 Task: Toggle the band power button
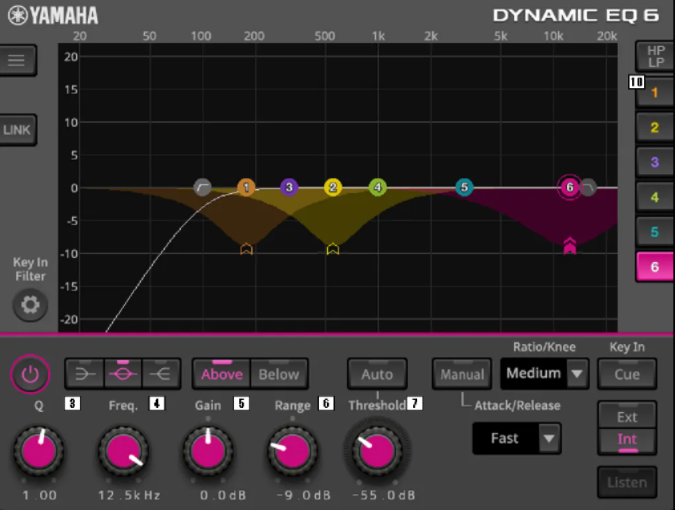click(x=30, y=375)
